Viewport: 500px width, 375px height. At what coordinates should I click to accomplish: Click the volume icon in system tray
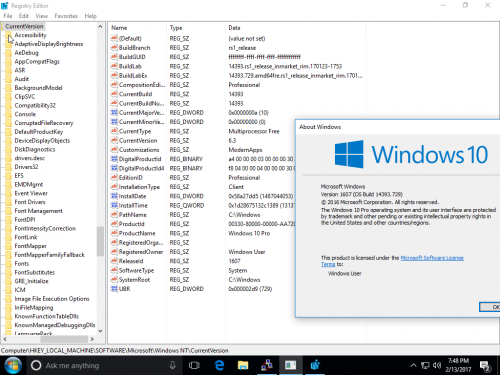[x=437, y=366]
